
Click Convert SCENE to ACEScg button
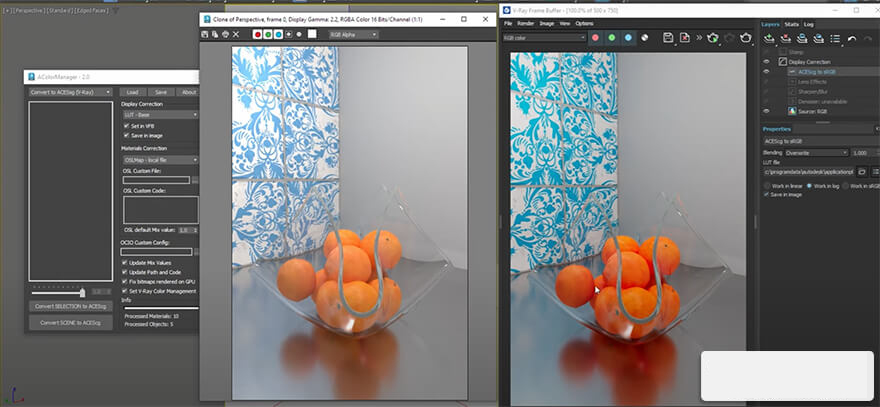(x=71, y=323)
